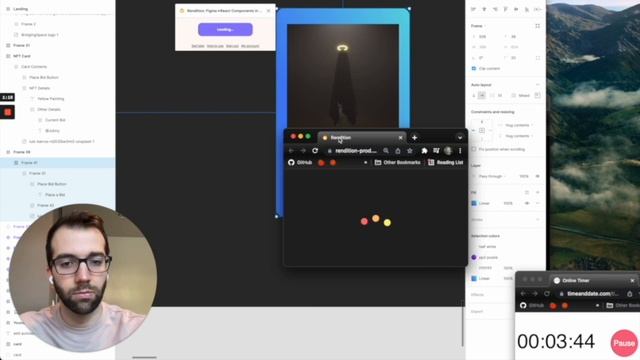
Task: Open the height Hug contents dropdown
Action: click(519, 136)
